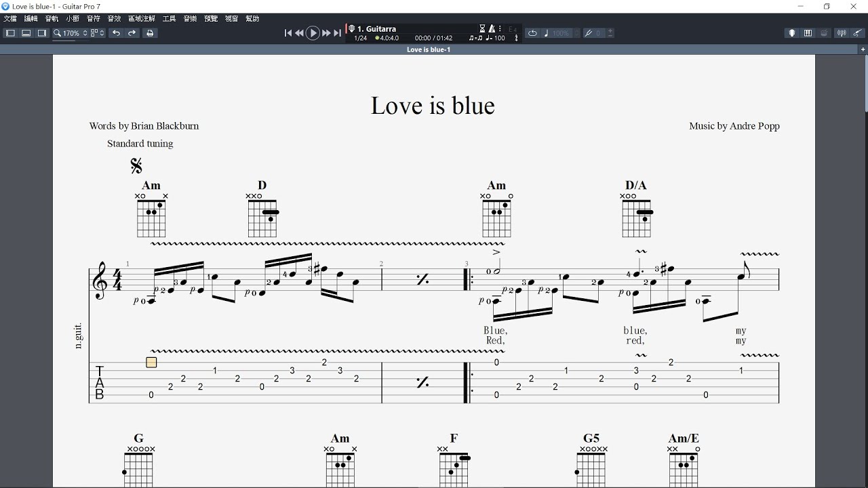The image size is (868, 488).
Task: Click the Blue, lyric under bar 3
Action: [x=496, y=331]
